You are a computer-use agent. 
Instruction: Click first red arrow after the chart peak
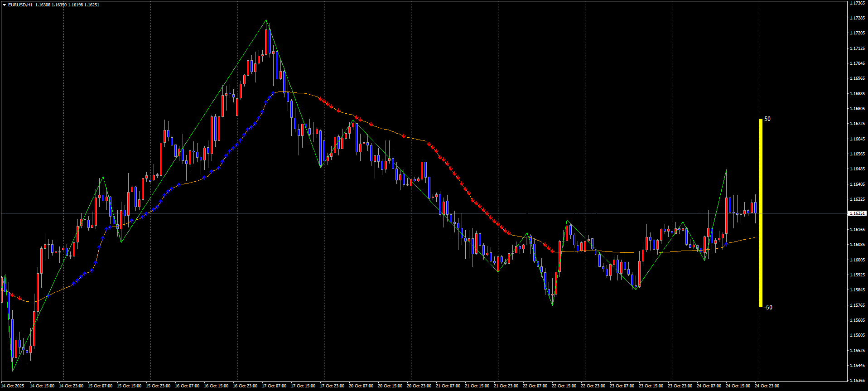[x=320, y=98]
